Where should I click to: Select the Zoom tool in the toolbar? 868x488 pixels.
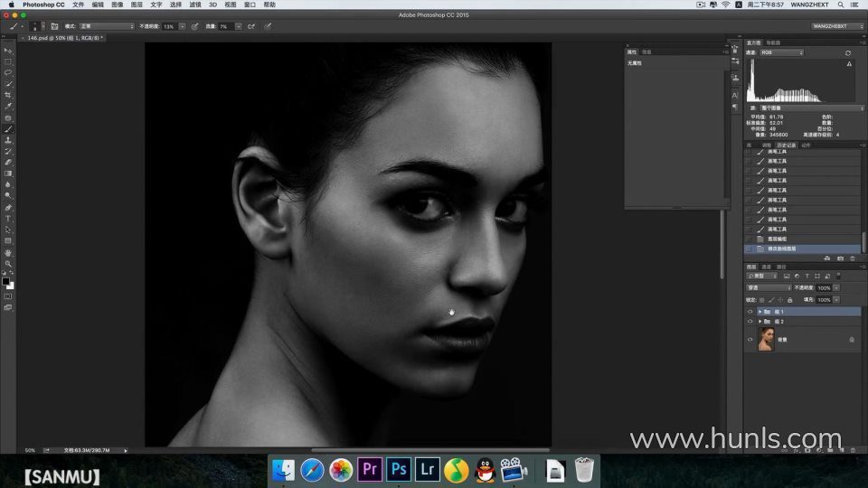pyautogui.click(x=8, y=264)
